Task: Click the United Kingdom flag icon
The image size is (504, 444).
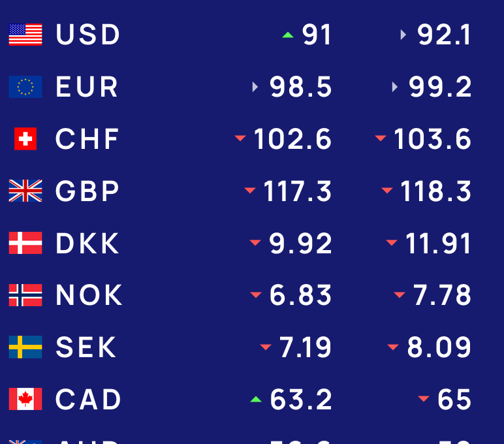Action: tap(25, 191)
